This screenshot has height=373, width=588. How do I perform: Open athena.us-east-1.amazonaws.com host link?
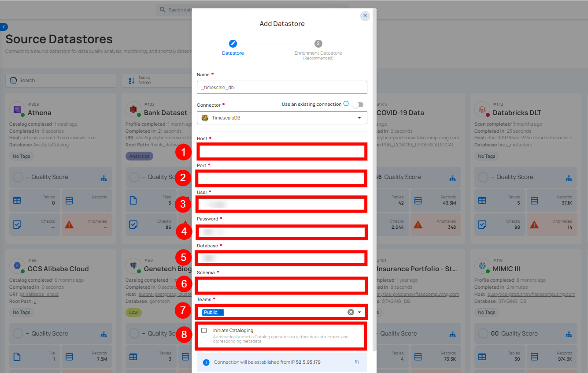(59, 138)
